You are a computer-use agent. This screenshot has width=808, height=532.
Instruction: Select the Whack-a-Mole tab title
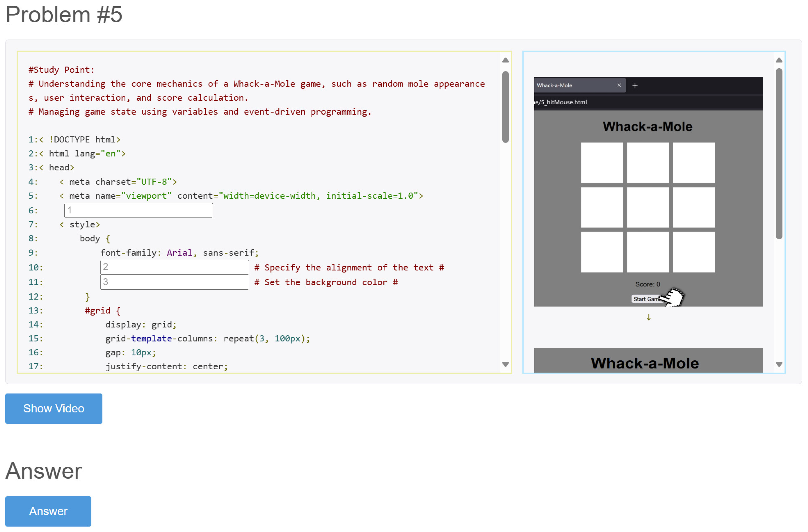coord(554,85)
